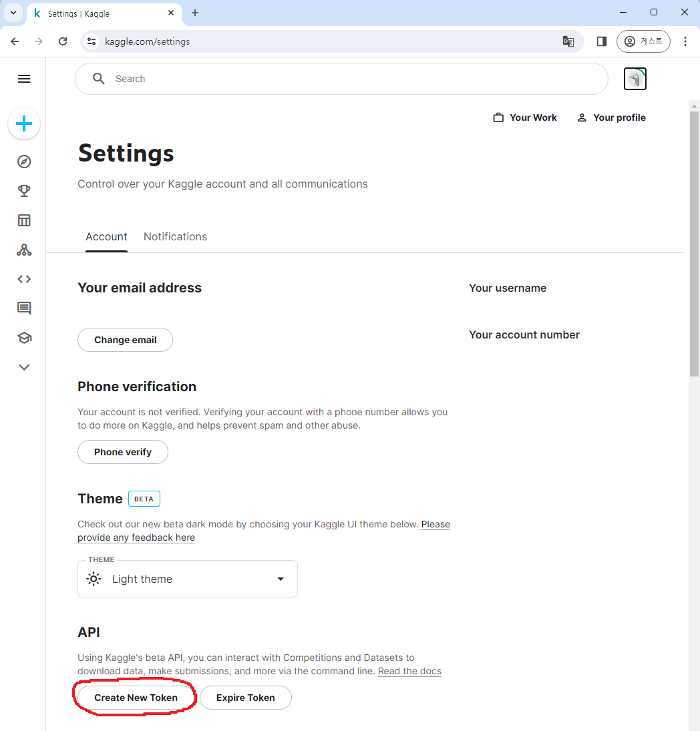Go to Your Work

coord(524,117)
